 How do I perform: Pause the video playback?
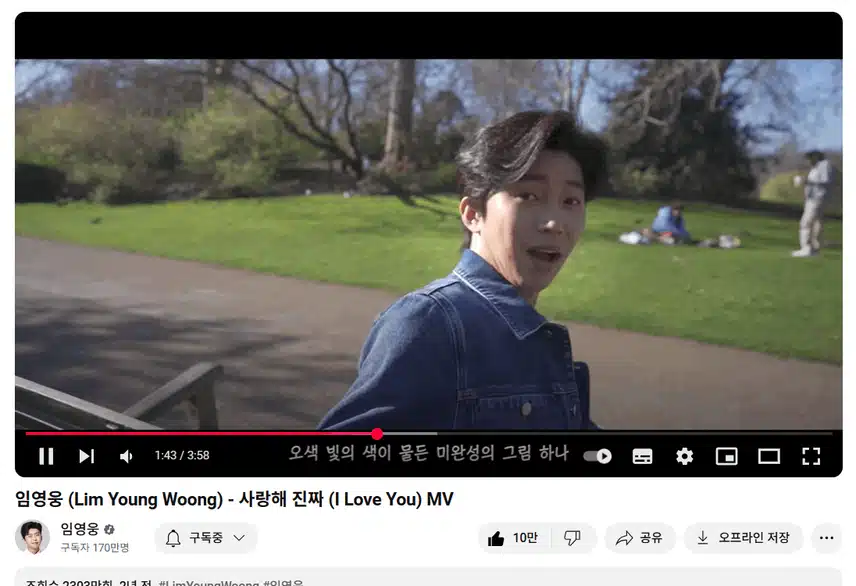46,456
